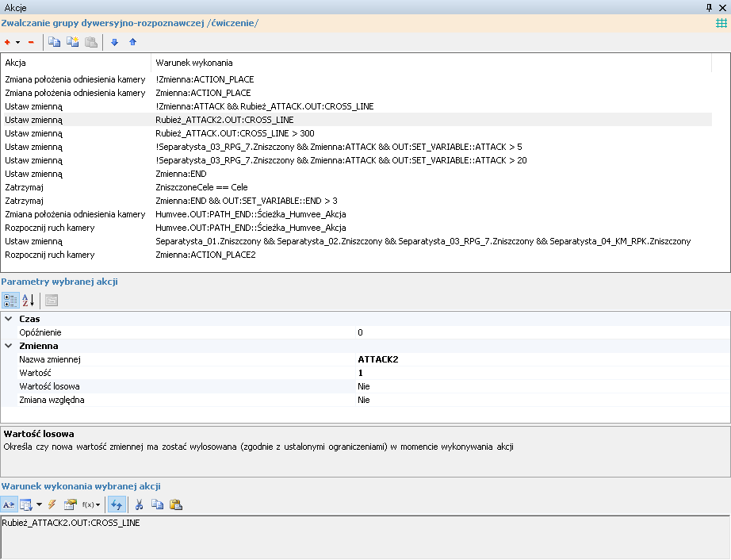Select the row with 'Separatysta_01.Zniszczony' condition
The height and width of the screenshot is (560, 731).
coord(358,242)
